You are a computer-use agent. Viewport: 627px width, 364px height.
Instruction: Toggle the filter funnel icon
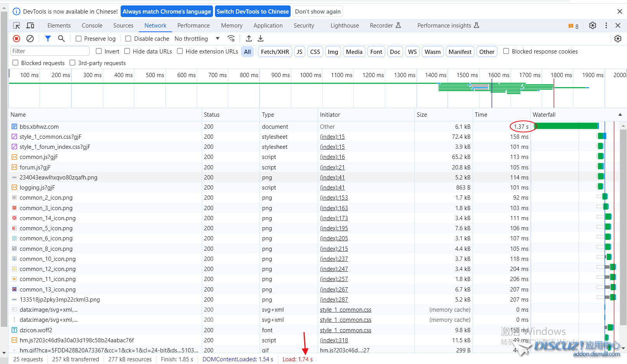click(48, 38)
